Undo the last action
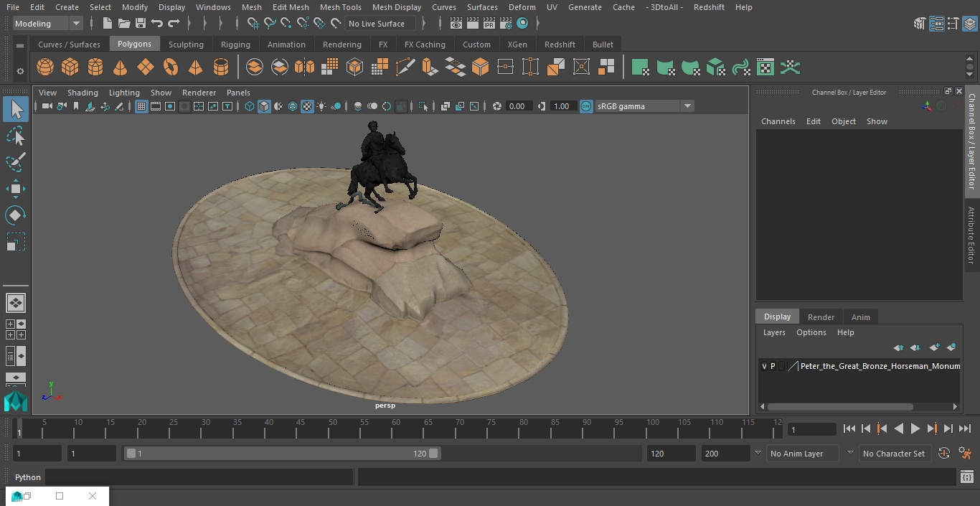The width and height of the screenshot is (980, 506). [157, 24]
